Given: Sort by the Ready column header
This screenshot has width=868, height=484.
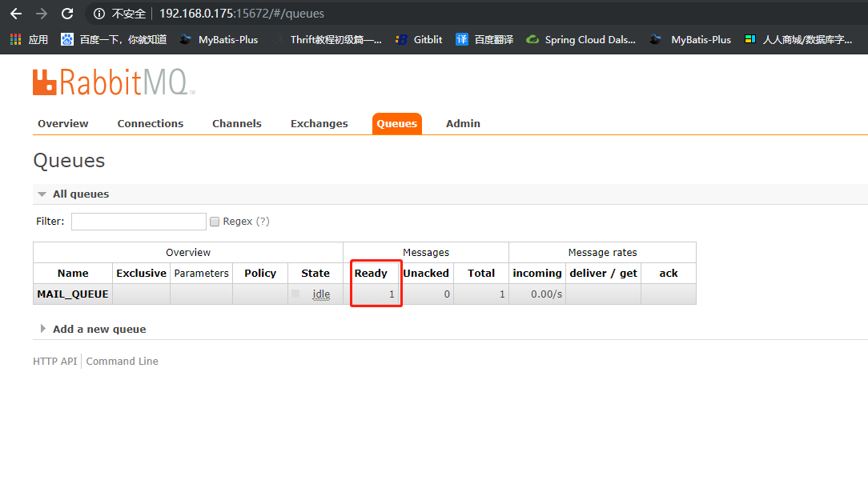Looking at the screenshot, I should click(371, 274).
